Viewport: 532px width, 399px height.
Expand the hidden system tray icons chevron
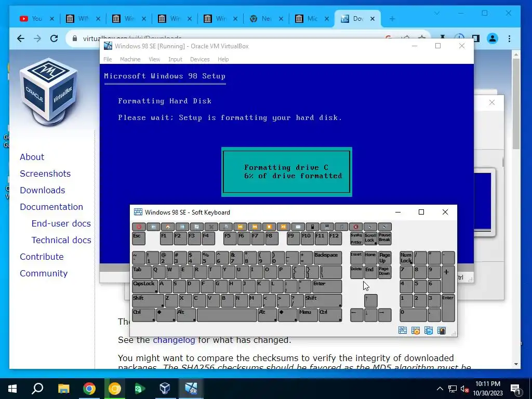tap(440, 389)
